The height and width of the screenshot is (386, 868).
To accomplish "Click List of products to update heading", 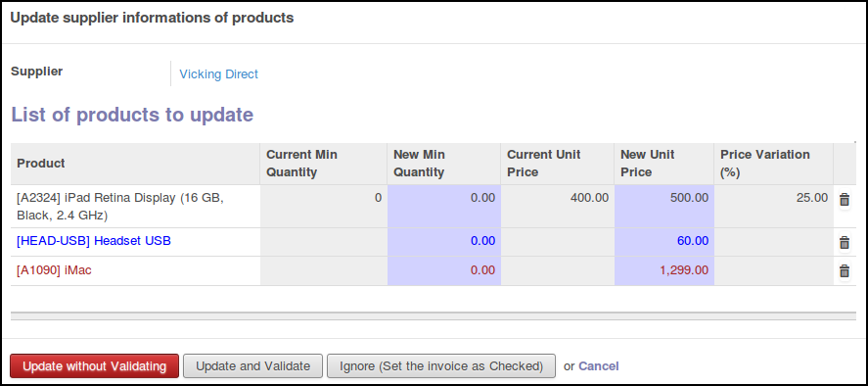I will [132, 115].
